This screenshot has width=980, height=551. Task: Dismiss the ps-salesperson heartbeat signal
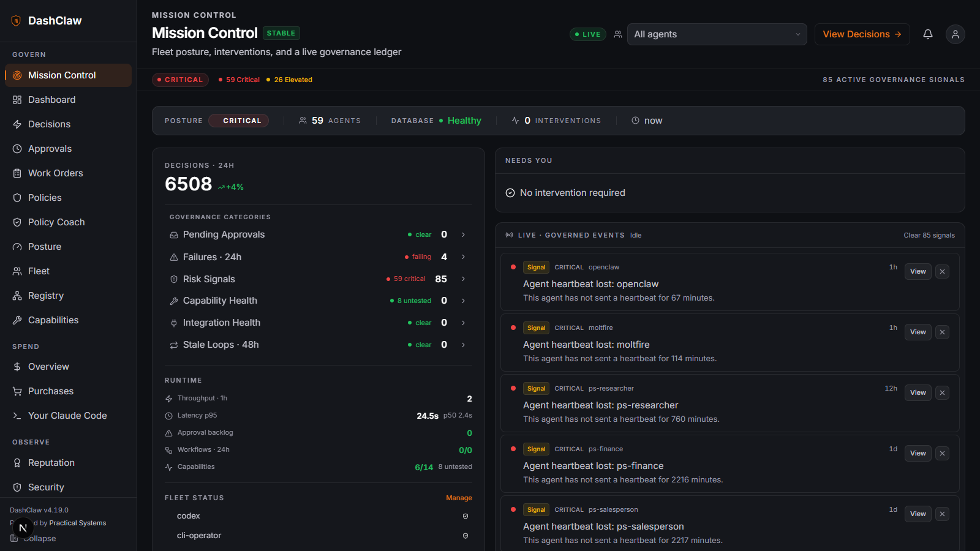click(943, 514)
